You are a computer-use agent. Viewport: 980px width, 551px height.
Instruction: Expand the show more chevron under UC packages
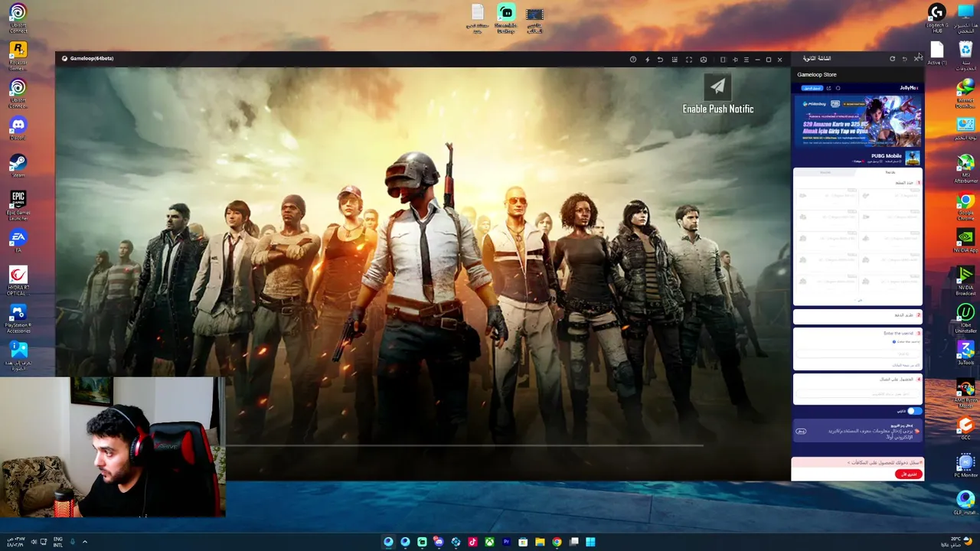[857, 300]
